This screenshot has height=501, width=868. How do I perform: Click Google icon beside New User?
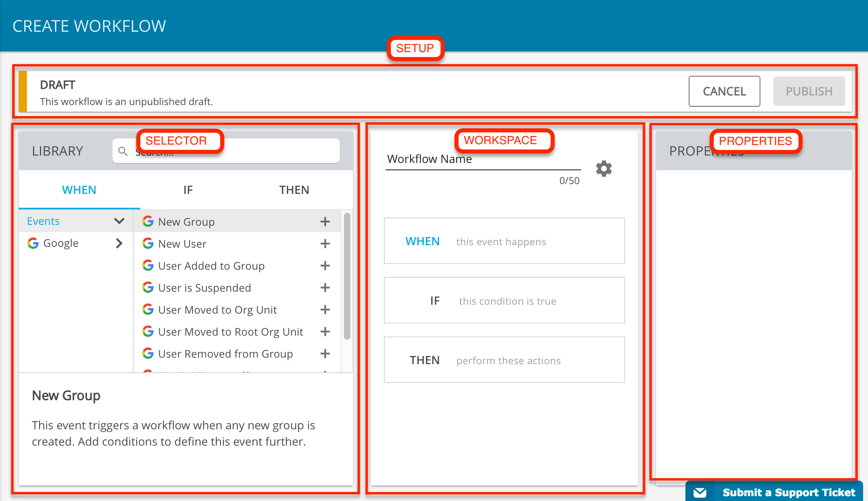[148, 243]
